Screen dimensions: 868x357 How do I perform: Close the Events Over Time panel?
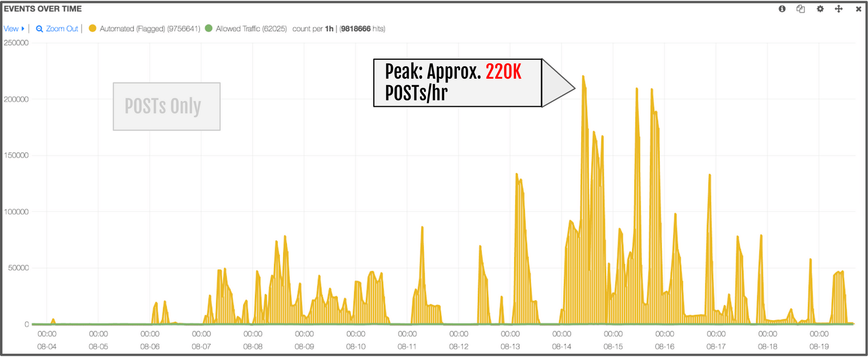click(858, 9)
